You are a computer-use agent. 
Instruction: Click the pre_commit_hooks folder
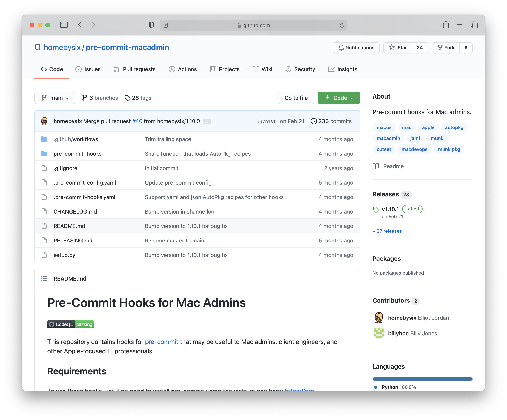pyautogui.click(x=77, y=153)
